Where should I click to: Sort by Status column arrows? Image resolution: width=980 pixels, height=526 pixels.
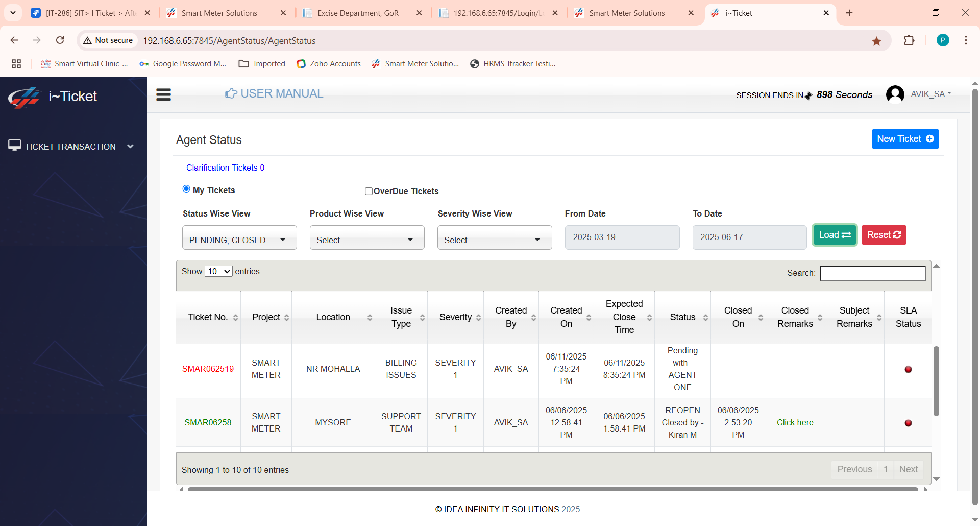tap(705, 318)
